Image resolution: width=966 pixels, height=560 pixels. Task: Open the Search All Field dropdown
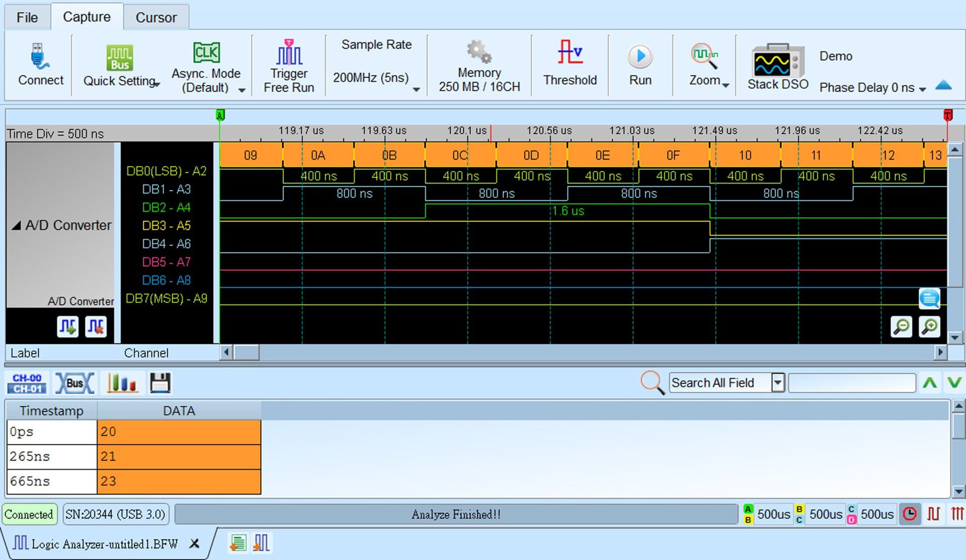(777, 382)
